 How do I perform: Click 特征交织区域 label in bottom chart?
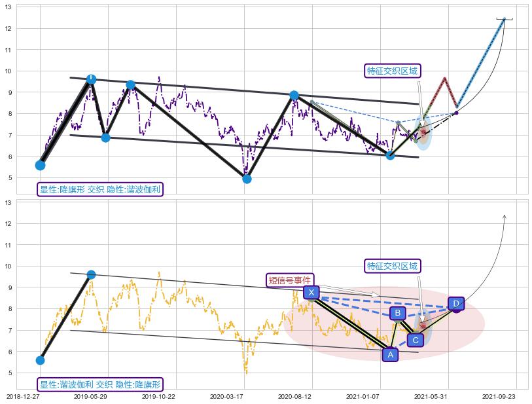click(x=393, y=266)
